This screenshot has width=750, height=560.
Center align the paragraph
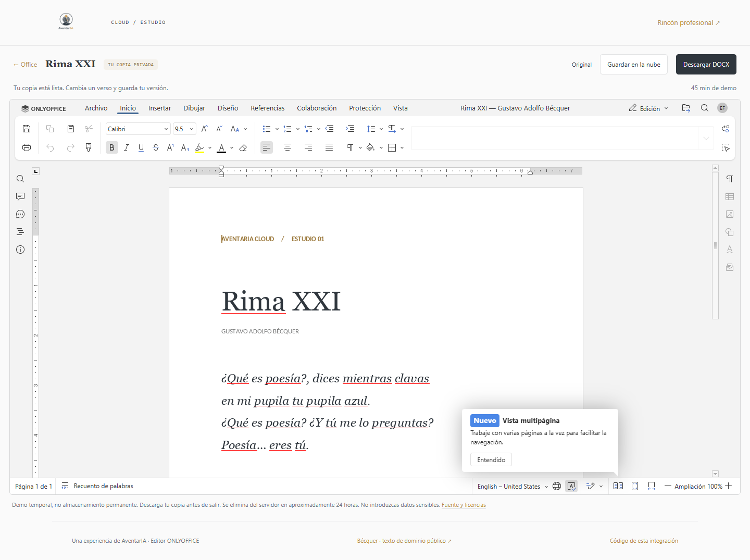pos(287,147)
